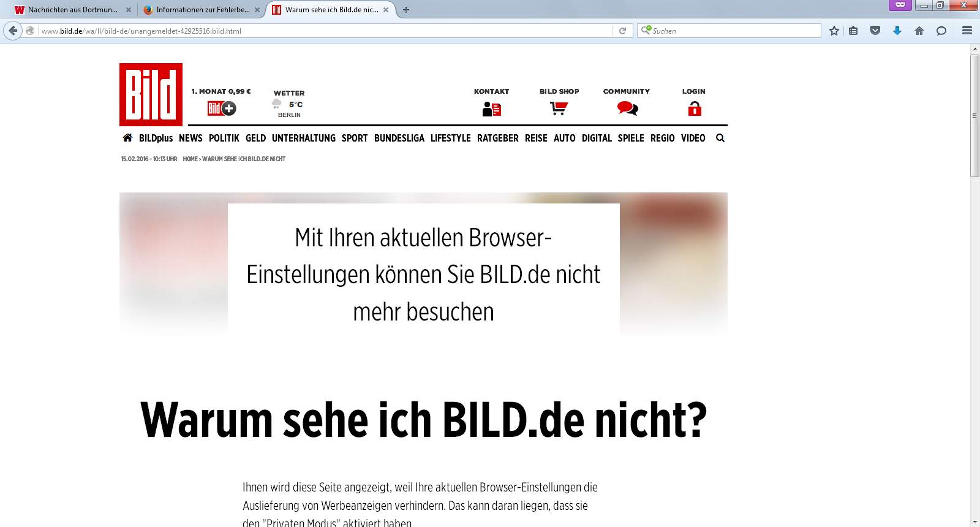Open the BILDplus subscription icon
This screenshot has width=980, height=527.
point(222,108)
